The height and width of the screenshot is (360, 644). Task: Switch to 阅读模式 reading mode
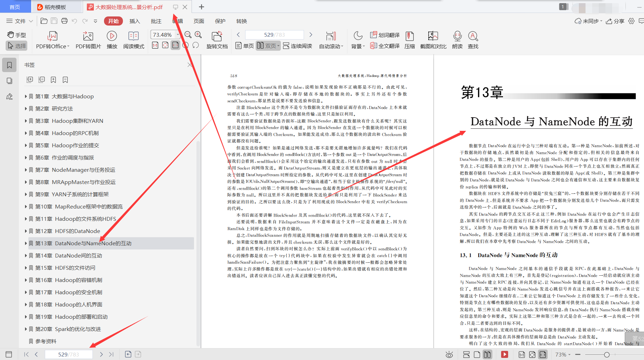tap(133, 40)
